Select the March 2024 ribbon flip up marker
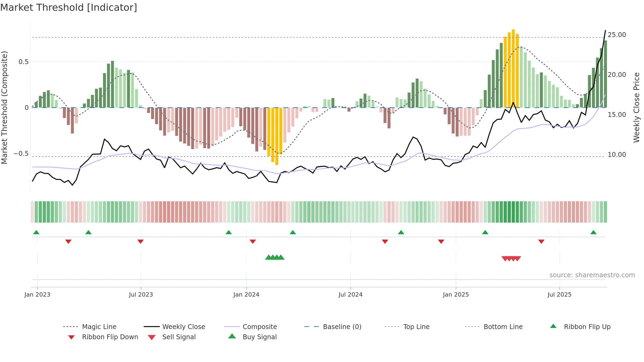 293,232
